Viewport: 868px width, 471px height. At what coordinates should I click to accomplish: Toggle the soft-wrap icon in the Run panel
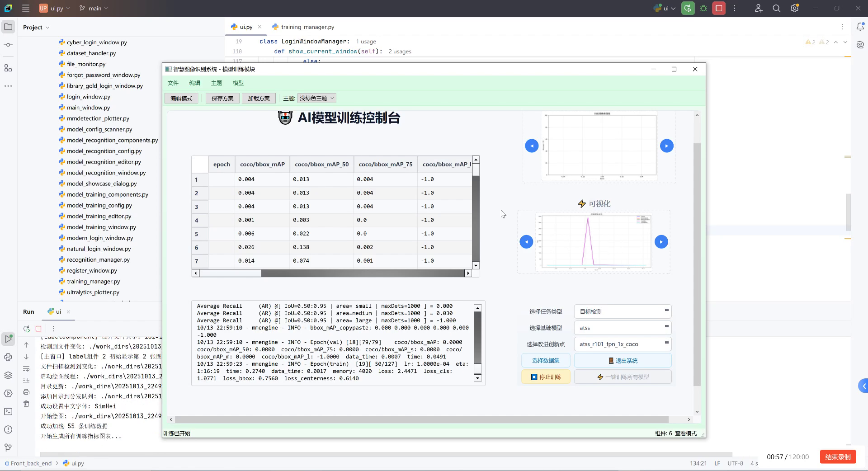[x=26, y=368]
